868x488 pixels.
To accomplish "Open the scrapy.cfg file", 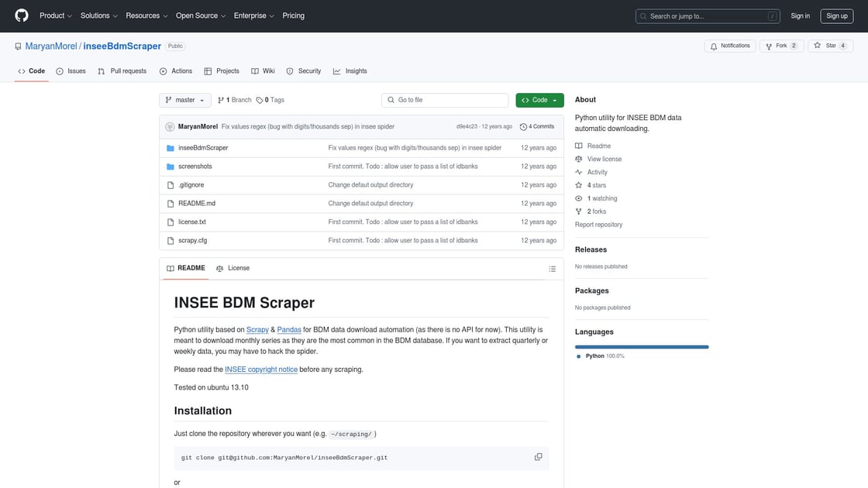I will coord(193,240).
